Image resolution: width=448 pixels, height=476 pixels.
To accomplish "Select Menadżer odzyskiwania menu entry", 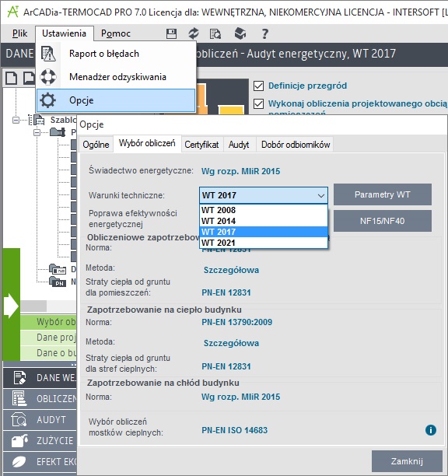I will tap(116, 77).
